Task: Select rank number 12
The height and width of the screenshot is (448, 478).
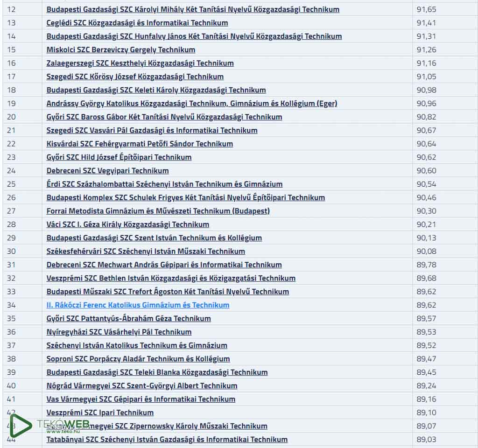Action: 11,9
